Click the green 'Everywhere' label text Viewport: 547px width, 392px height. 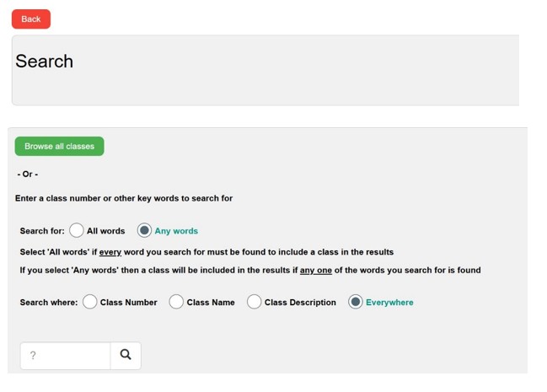point(389,303)
